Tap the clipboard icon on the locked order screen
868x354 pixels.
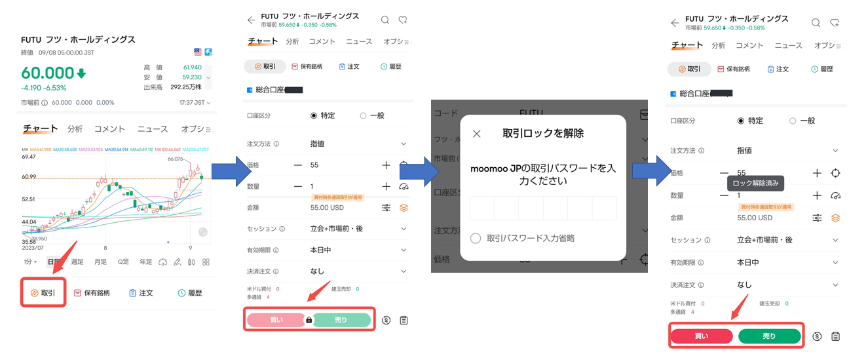click(404, 320)
